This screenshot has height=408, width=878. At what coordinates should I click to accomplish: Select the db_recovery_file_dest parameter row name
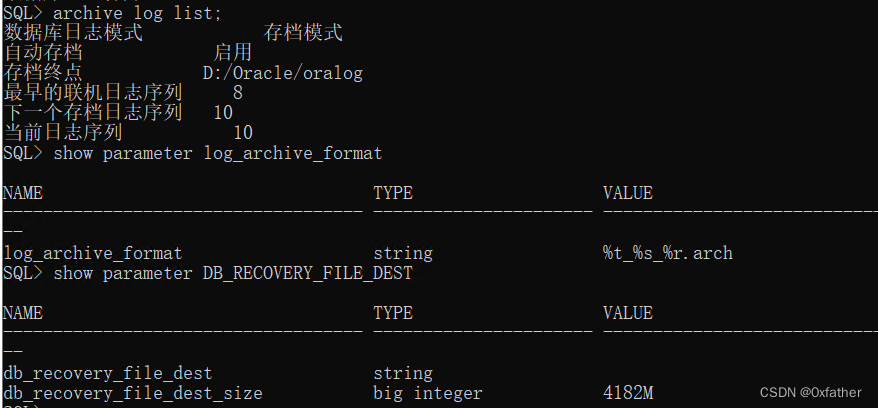coord(108,373)
